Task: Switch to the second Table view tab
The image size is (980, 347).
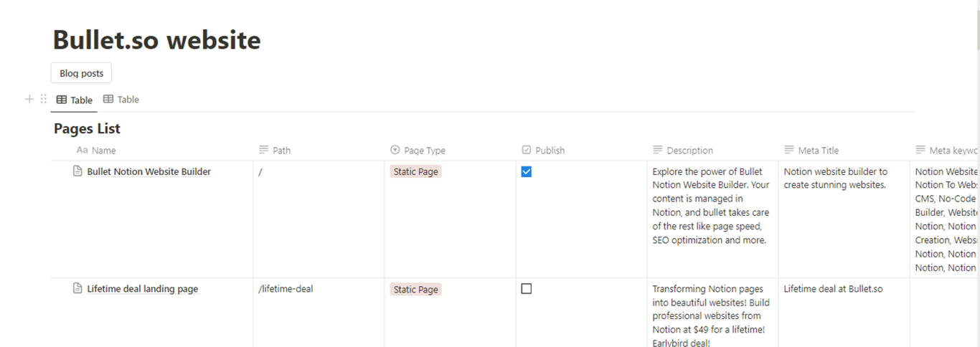Action: [x=121, y=100]
